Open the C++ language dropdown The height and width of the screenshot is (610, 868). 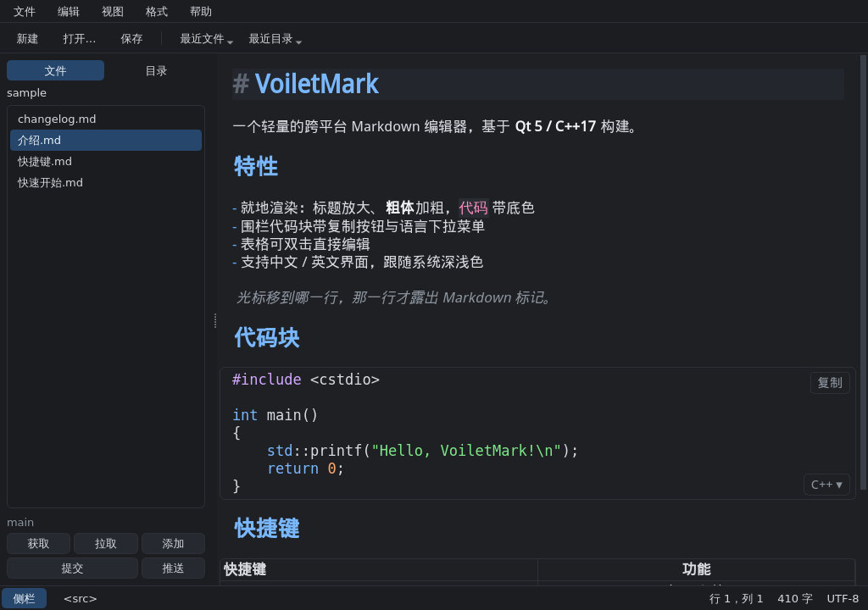[826, 485]
